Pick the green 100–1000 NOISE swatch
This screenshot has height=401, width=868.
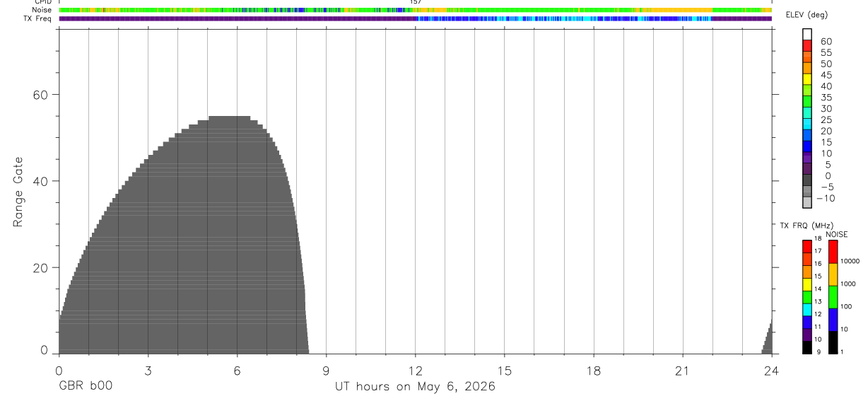833,297
